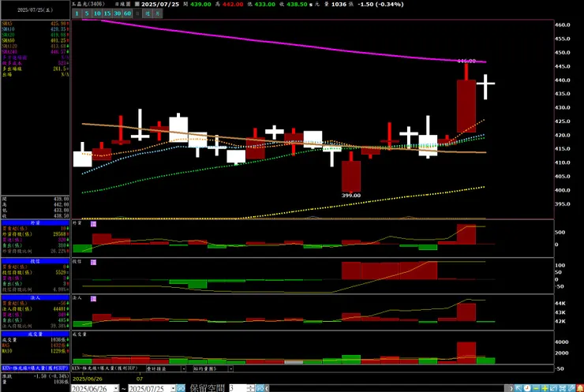Click settings icon in 法人 indicator panel
584x392 pixels.
(93, 299)
